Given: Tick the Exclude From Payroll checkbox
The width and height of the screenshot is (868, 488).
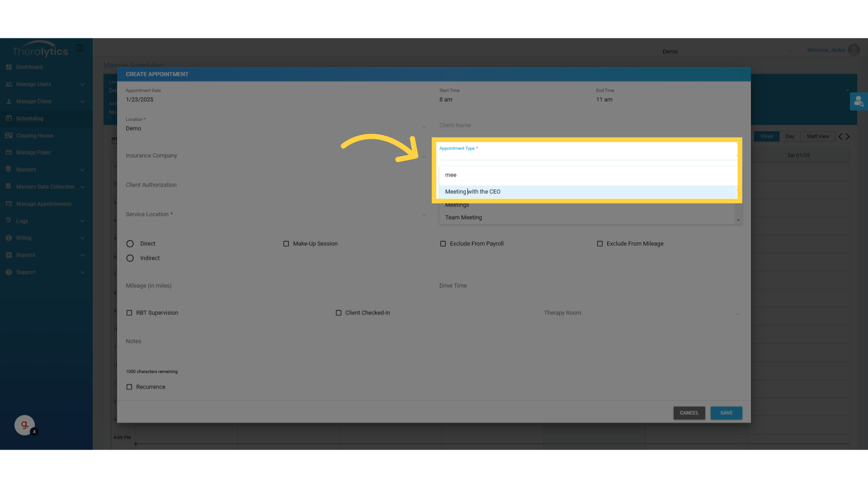Looking at the screenshot, I should click(x=443, y=244).
